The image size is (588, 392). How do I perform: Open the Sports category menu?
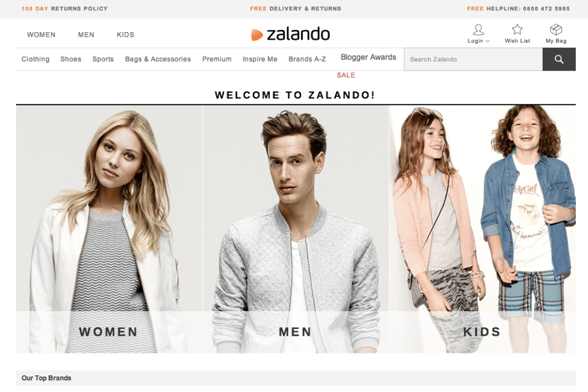pyautogui.click(x=103, y=59)
